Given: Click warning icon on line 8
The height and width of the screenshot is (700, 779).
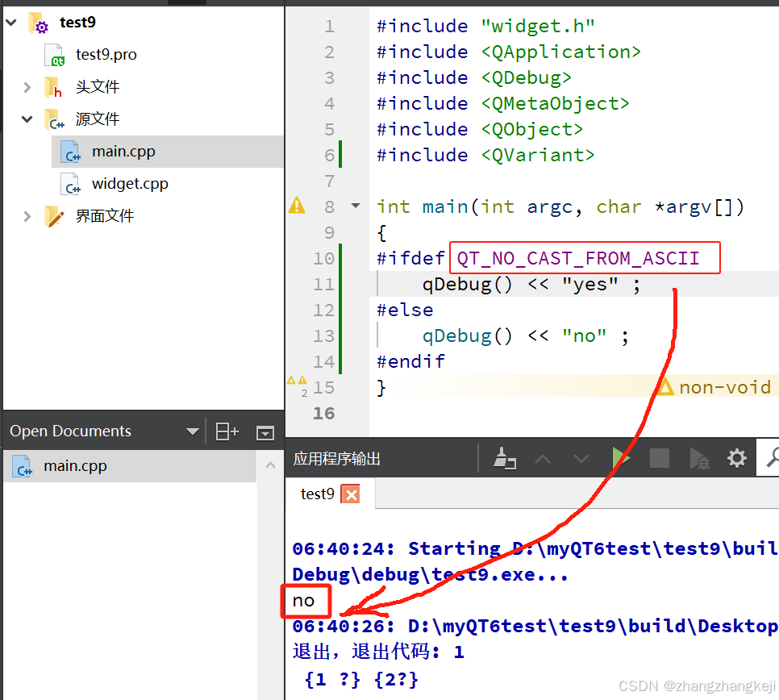Looking at the screenshot, I should click(x=297, y=205).
